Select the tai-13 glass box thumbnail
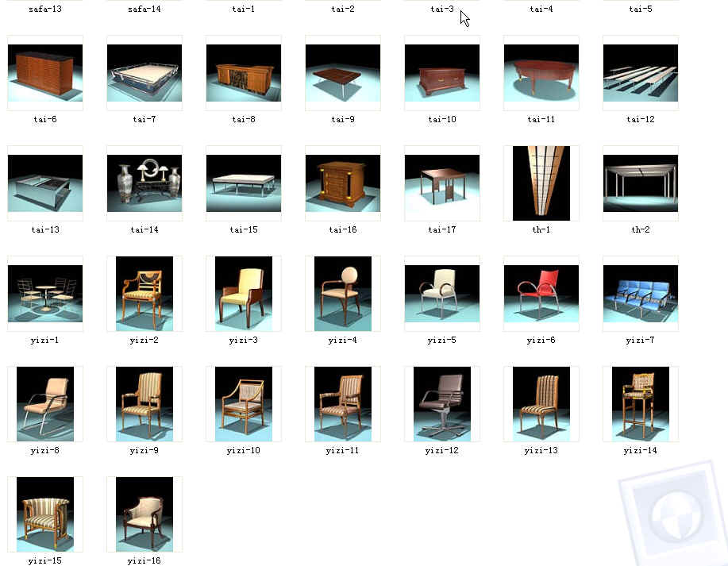728x566 pixels. tap(45, 183)
